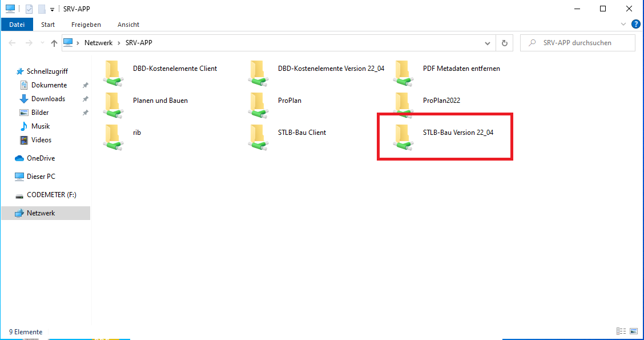Switch to details view in the status bar
The height and width of the screenshot is (340, 644).
point(621,331)
